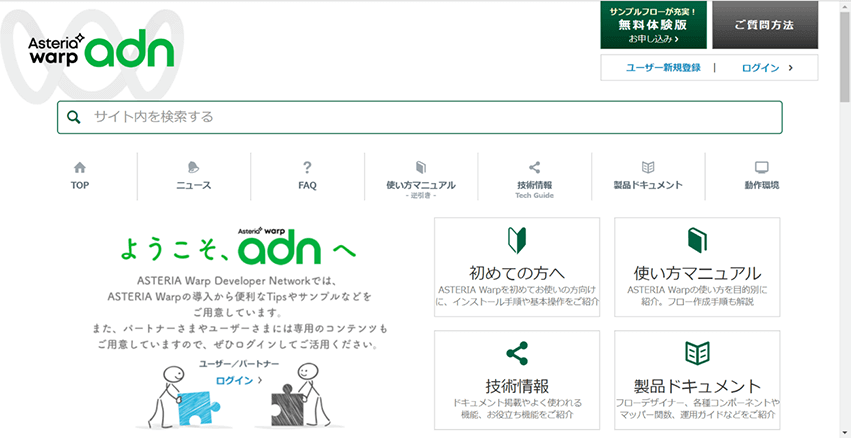Click the beginner mark icon in 初めての方へ card
Viewport: 851px width, 438px height.
pyautogui.click(x=517, y=240)
